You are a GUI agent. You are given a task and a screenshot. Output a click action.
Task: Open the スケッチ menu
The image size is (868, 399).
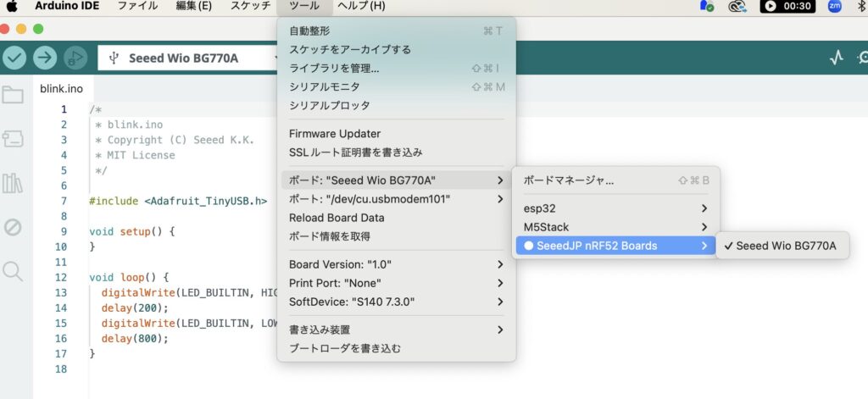[250, 6]
